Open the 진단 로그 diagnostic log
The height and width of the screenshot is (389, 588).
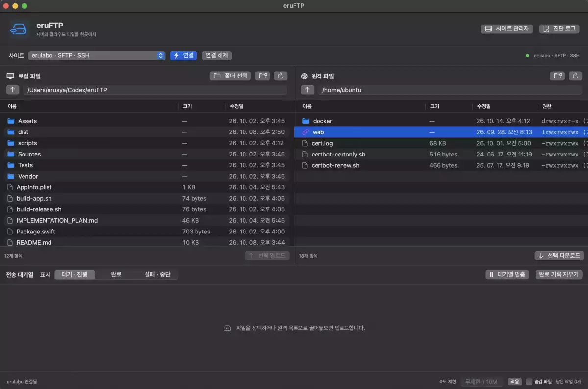click(559, 29)
